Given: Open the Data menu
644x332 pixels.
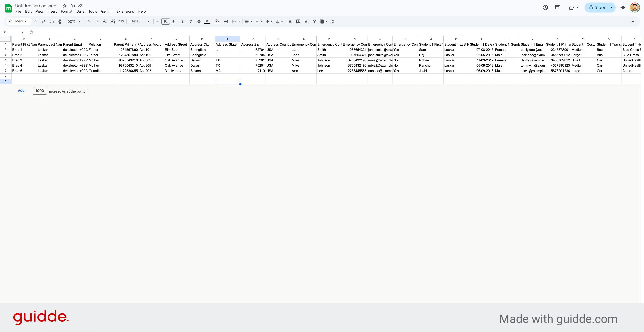Looking at the screenshot, I should pyautogui.click(x=80, y=11).
